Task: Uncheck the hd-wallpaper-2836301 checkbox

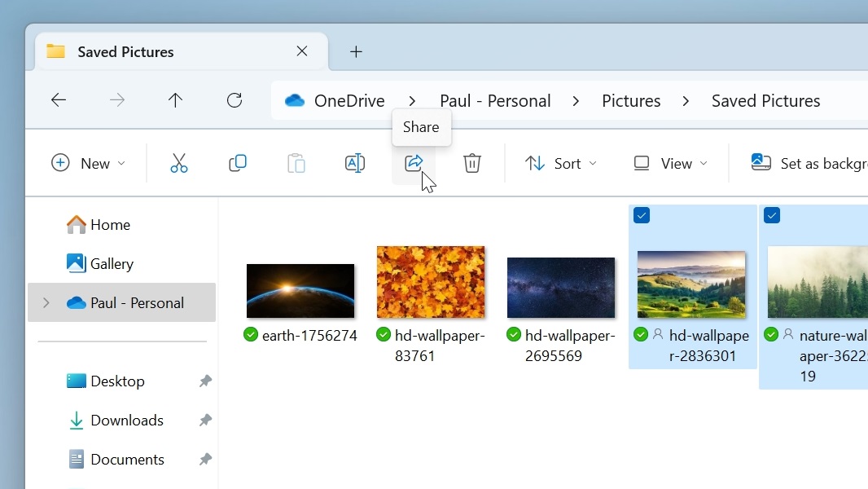Action: click(x=642, y=215)
